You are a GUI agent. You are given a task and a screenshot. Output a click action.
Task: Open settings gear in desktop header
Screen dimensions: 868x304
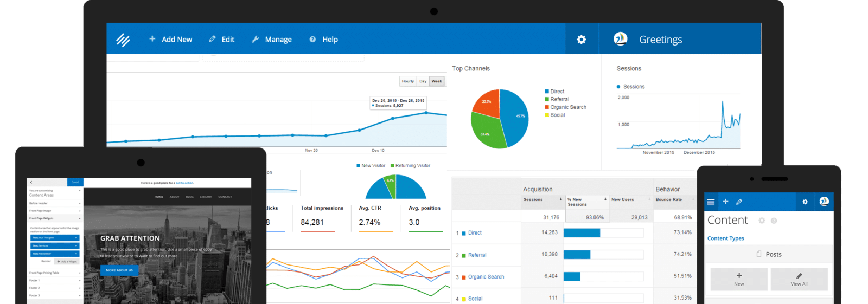[x=581, y=40]
